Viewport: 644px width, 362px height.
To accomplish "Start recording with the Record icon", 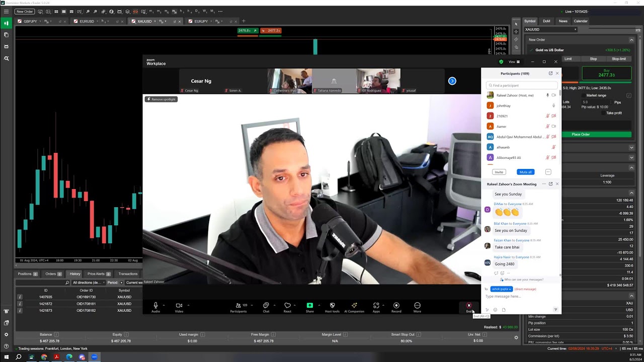I will coord(396,305).
